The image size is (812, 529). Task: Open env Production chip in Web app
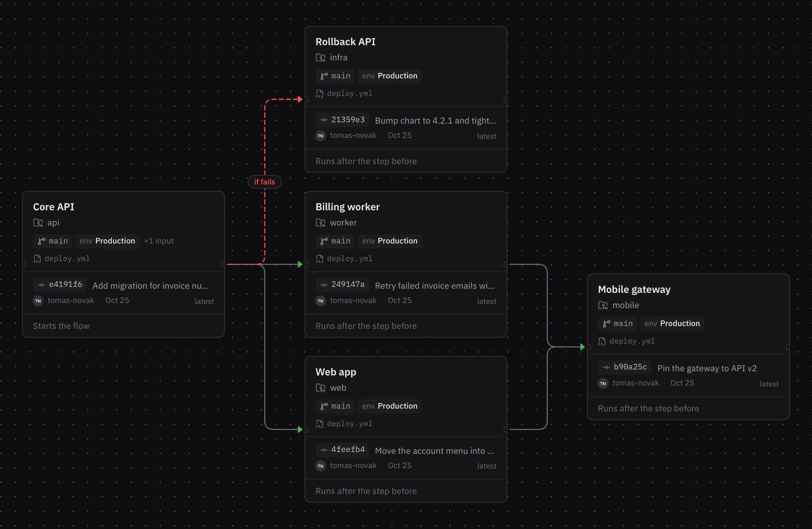click(389, 406)
